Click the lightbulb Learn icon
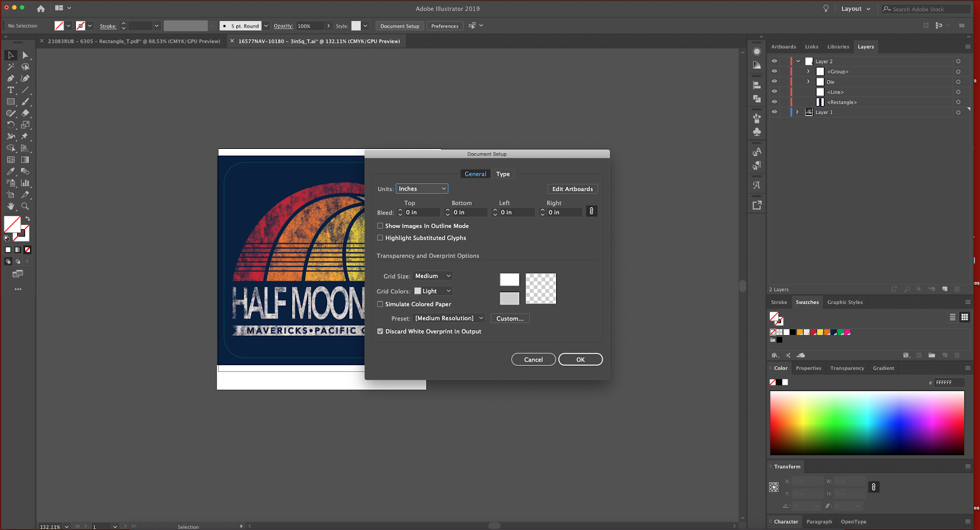Image resolution: width=980 pixels, height=530 pixels. pos(826,9)
